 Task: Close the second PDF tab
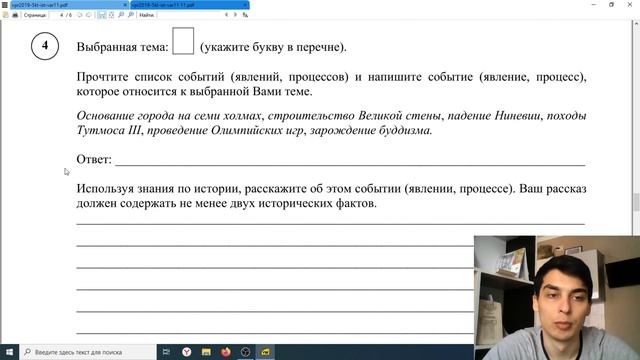(246, 5)
